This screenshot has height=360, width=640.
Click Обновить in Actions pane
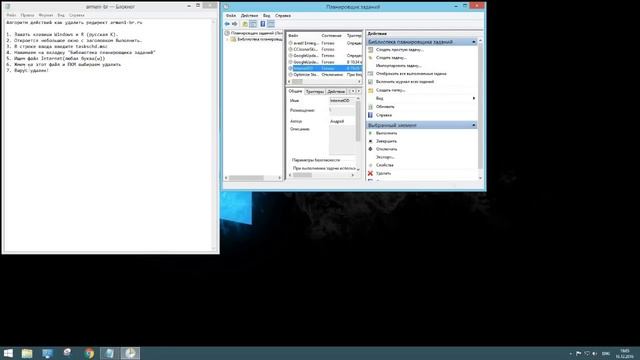(x=385, y=107)
